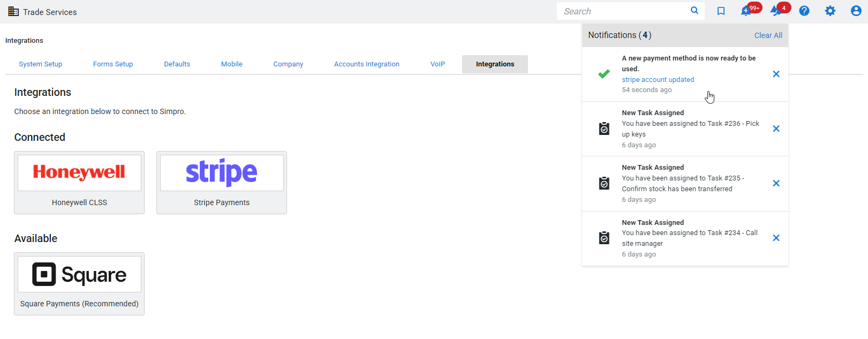Dismiss the Task #236 notification
This screenshot has width=868, height=339.
[x=776, y=129]
